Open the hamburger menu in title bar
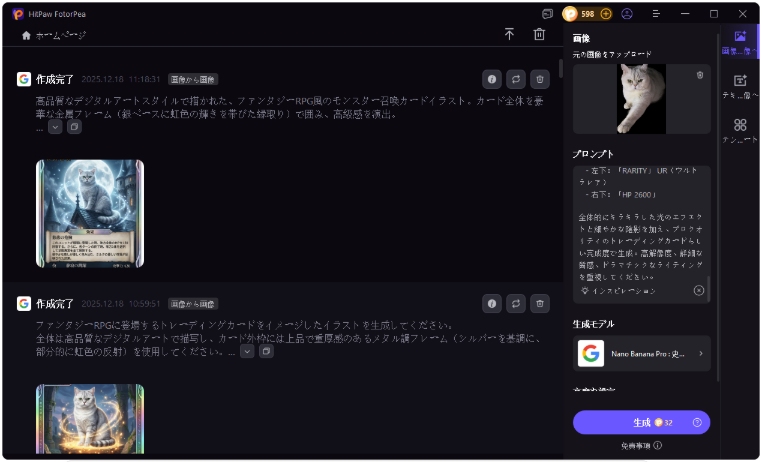This screenshot has width=762, height=462. [656, 14]
